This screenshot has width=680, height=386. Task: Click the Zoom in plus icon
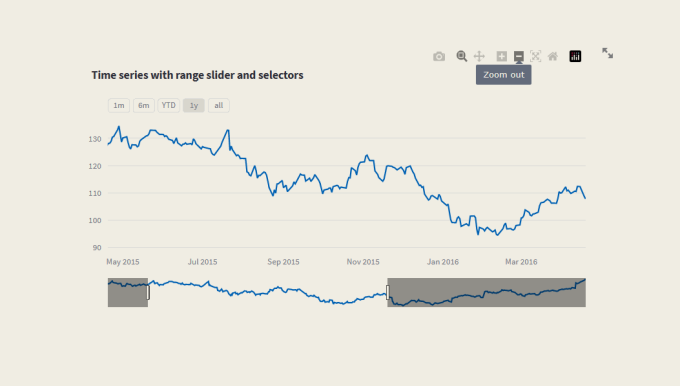(502, 56)
